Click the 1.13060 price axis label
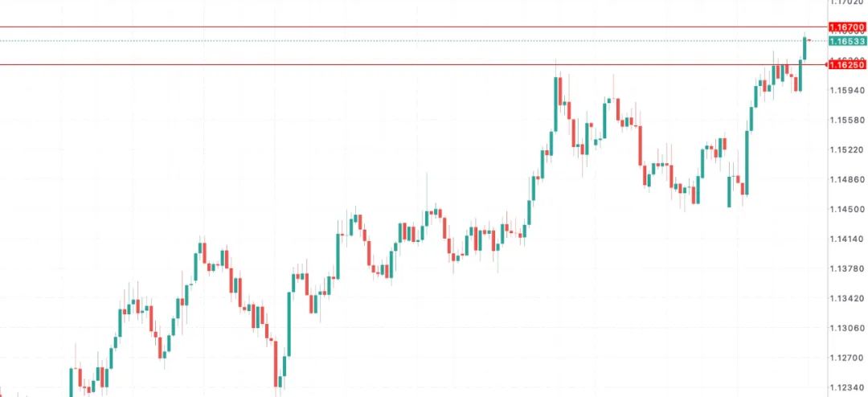 tap(847, 329)
